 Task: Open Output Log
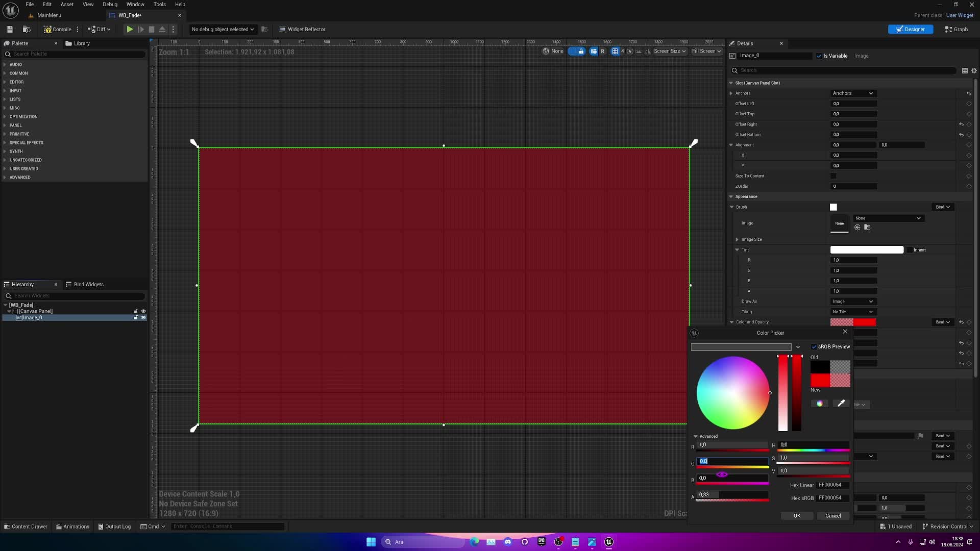[114, 527]
